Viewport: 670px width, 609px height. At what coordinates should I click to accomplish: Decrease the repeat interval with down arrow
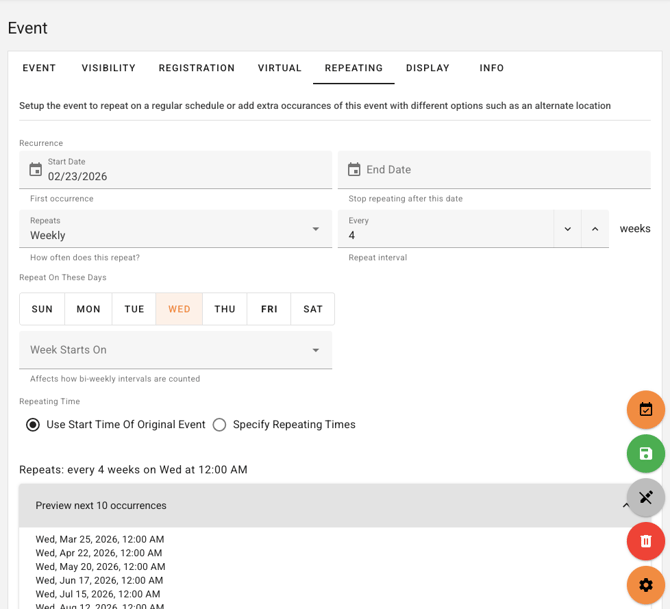567,229
